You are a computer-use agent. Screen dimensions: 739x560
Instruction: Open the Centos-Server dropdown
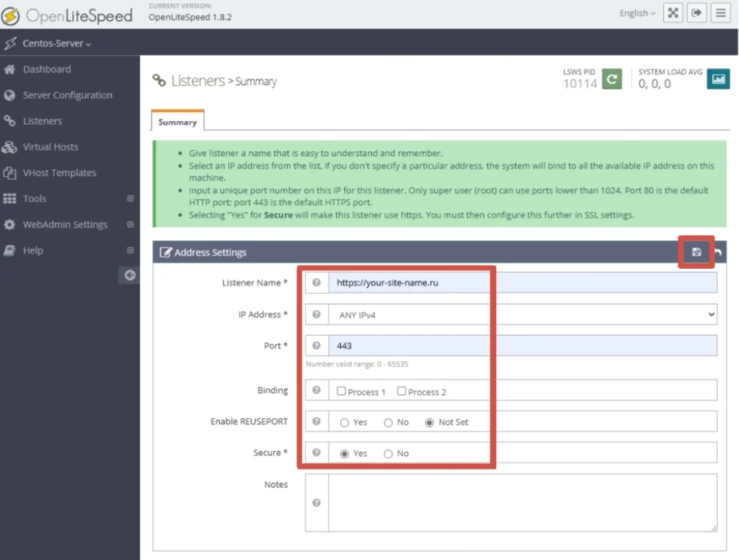coord(57,43)
